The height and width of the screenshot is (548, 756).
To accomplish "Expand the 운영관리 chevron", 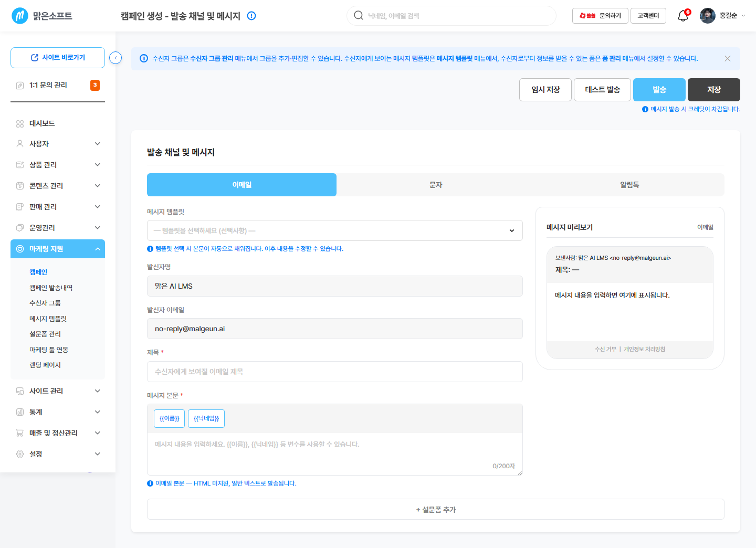I will point(98,228).
